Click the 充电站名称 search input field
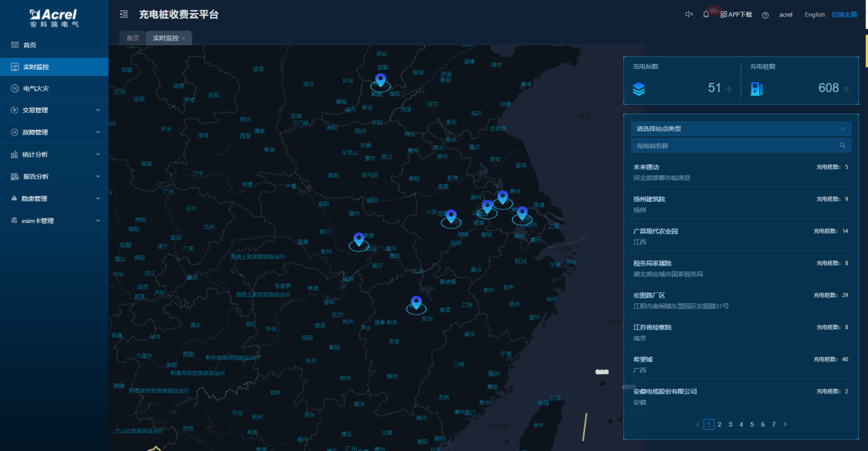Image resolution: width=868 pixels, height=451 pixels. (733, 146)
